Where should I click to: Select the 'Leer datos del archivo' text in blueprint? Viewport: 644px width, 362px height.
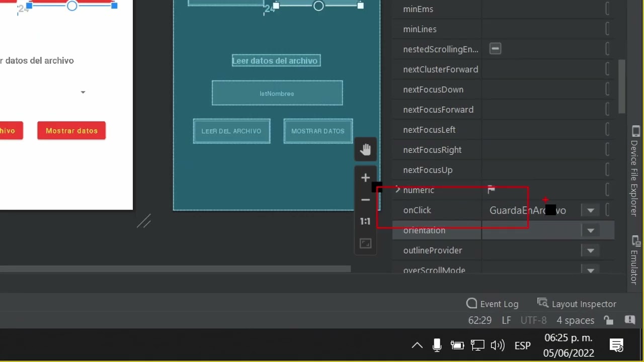pyautogui.click(x=276, y=60)
